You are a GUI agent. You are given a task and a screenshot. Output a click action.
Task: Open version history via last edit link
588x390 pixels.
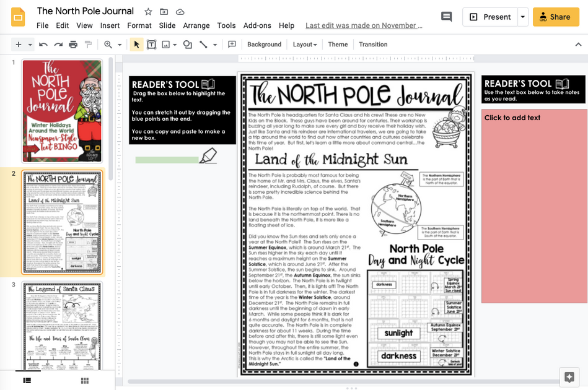(364, 25)
